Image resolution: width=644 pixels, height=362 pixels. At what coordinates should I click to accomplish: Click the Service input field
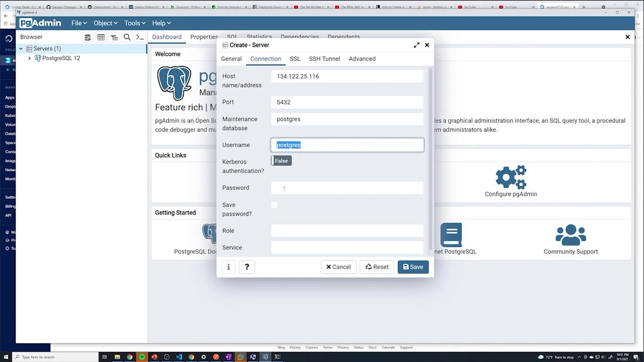tap(347, 248)
